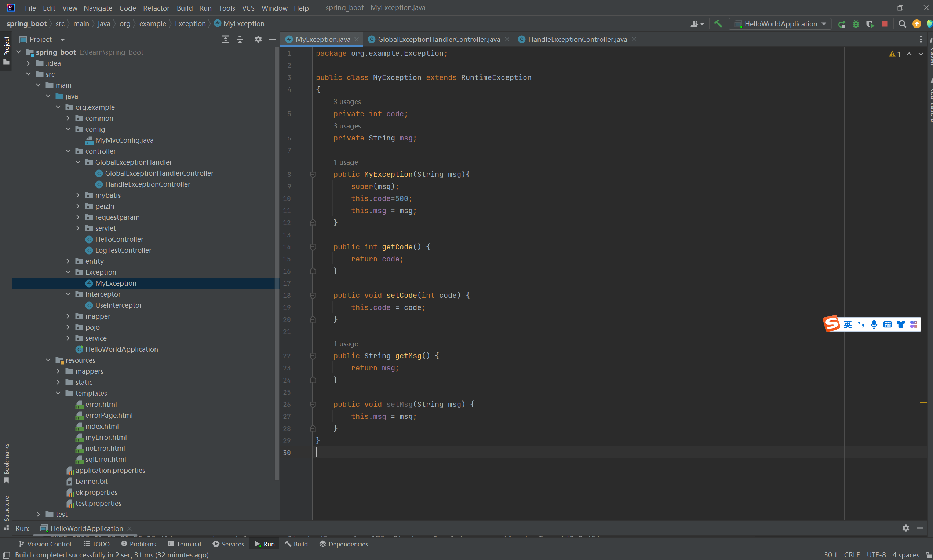Click the Run tool window settings gear
The image size is (933, 560).
[905, 528]
